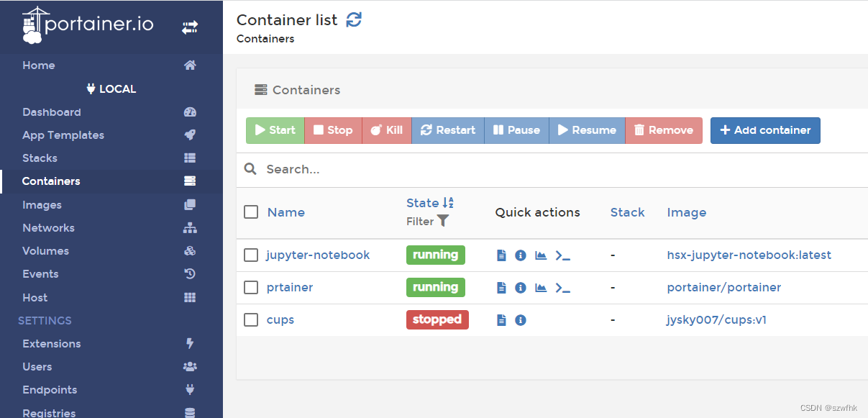Viewport: 868px width, 418px height.
Task: Go to Volumes in the sidebar
Action: (x=45, y=251)
